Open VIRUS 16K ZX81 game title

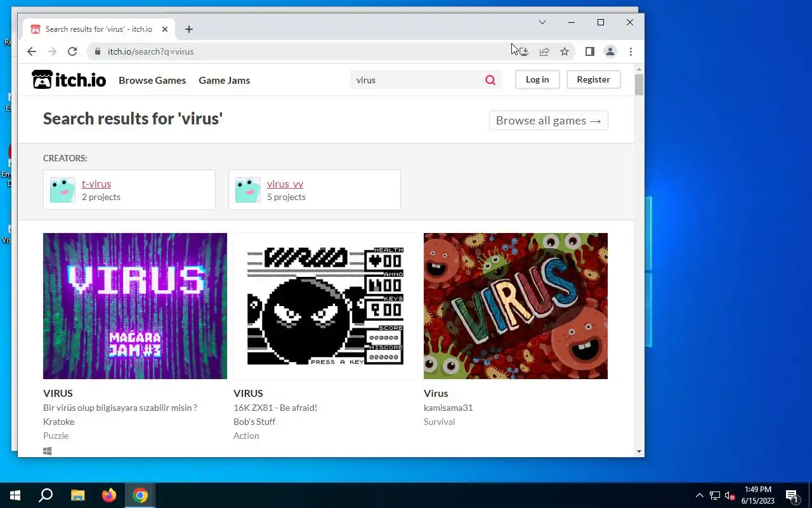[248, 393]
